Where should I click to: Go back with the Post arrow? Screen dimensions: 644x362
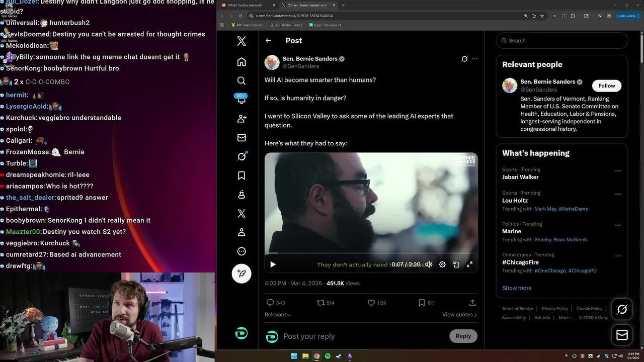(x=268, y=41)
